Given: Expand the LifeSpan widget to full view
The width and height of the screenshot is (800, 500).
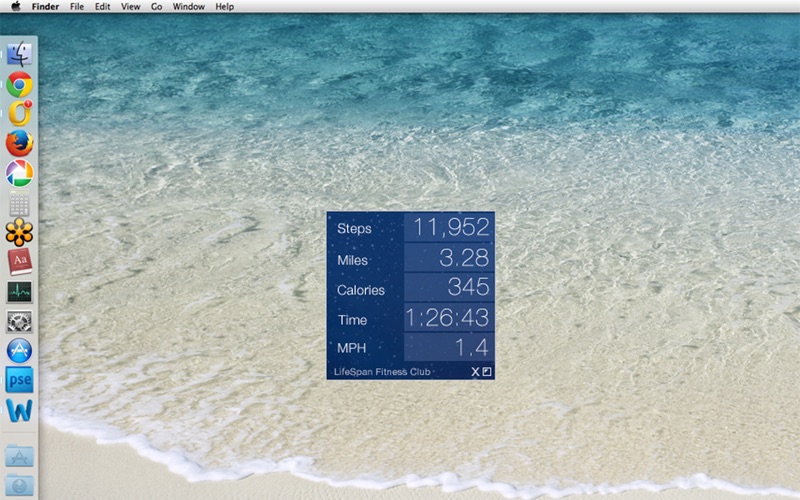Looking at the screenshot, I should pyautogui.click(x=487, y=372).
